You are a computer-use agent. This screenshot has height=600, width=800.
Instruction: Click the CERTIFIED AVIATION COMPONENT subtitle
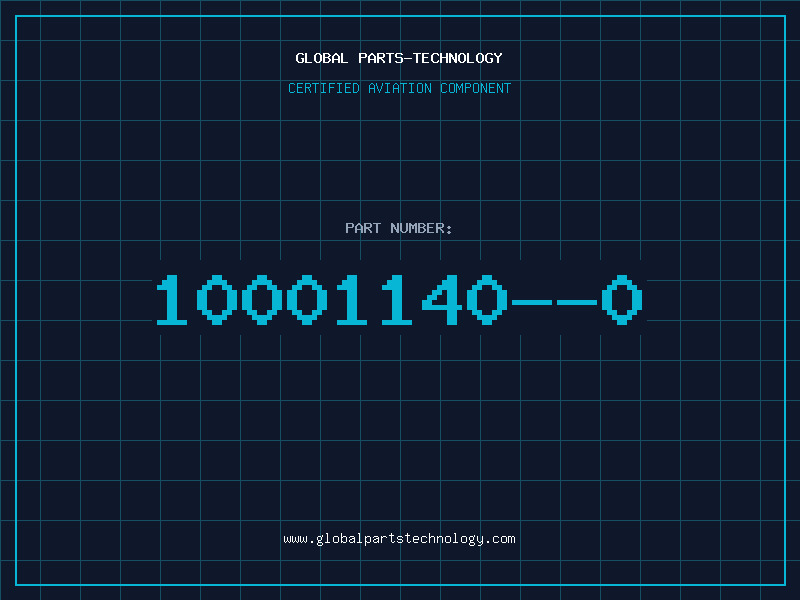(399, 88)
